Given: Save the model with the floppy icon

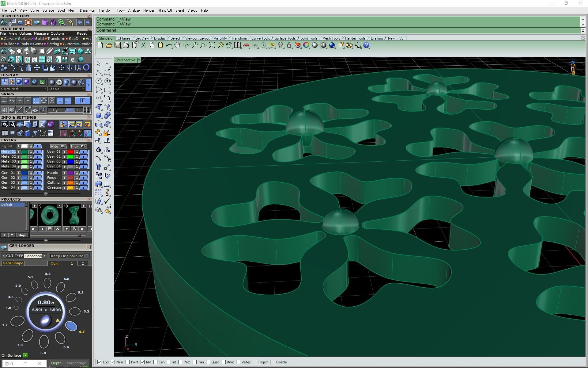Looking at the screenshot, I should pos(117,45).
